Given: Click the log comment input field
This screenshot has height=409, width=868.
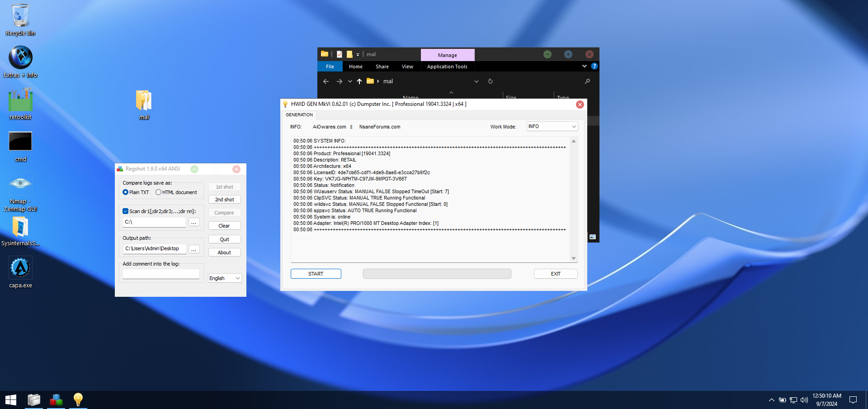Looking at the screenshot, I should [161, 274].
